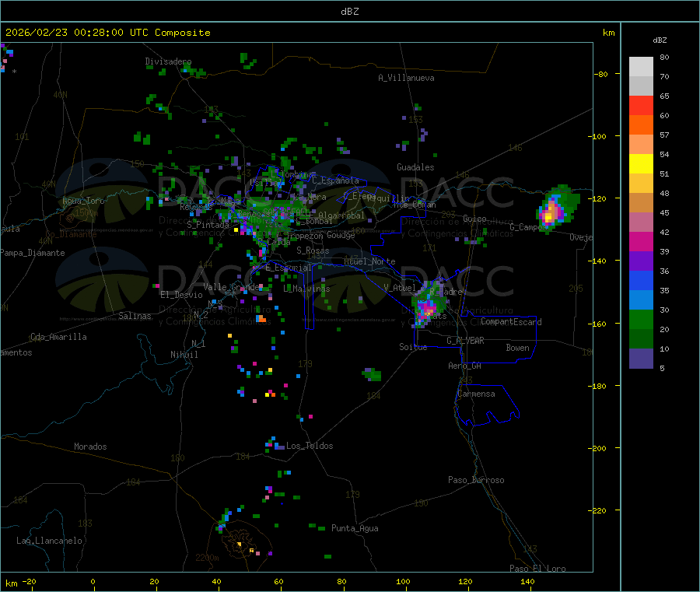Image resolution: width=700 pixels, height=592 pixels.
Task: Click the C_Española location label
Action: [x=335, y=180]
